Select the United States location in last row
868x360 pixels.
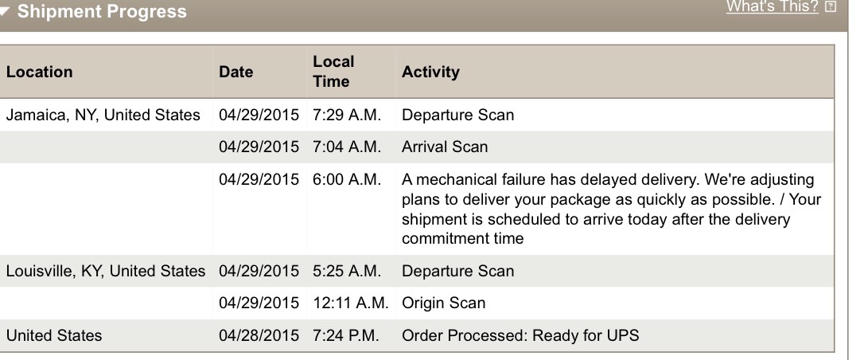[x=53, y=335]
